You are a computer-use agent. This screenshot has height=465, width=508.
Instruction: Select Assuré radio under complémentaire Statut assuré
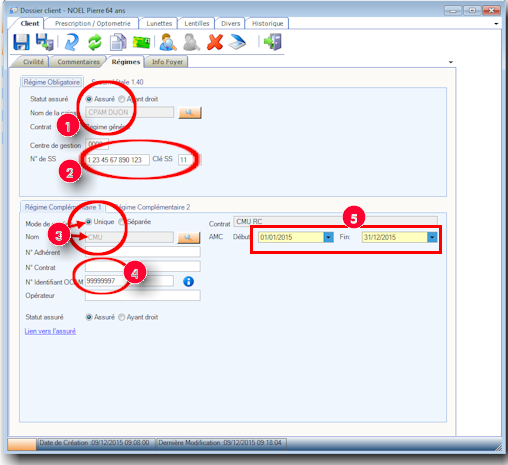pos(89,317)
